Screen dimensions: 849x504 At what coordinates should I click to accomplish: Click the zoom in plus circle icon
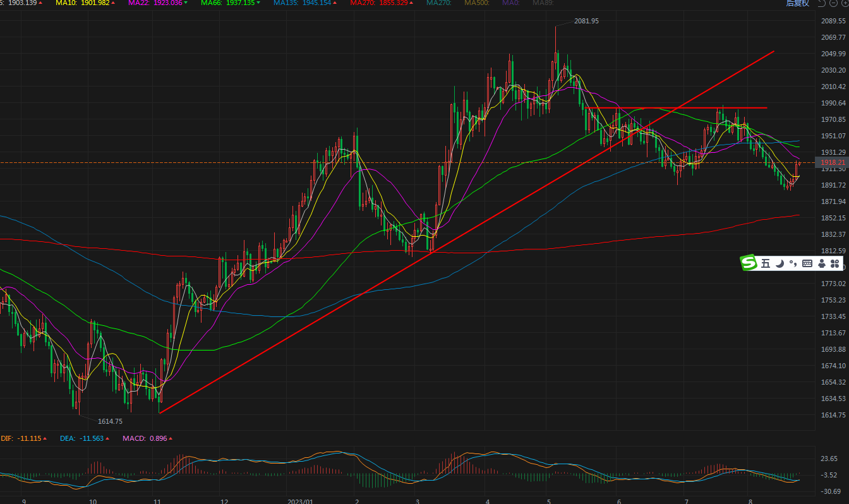844,3
